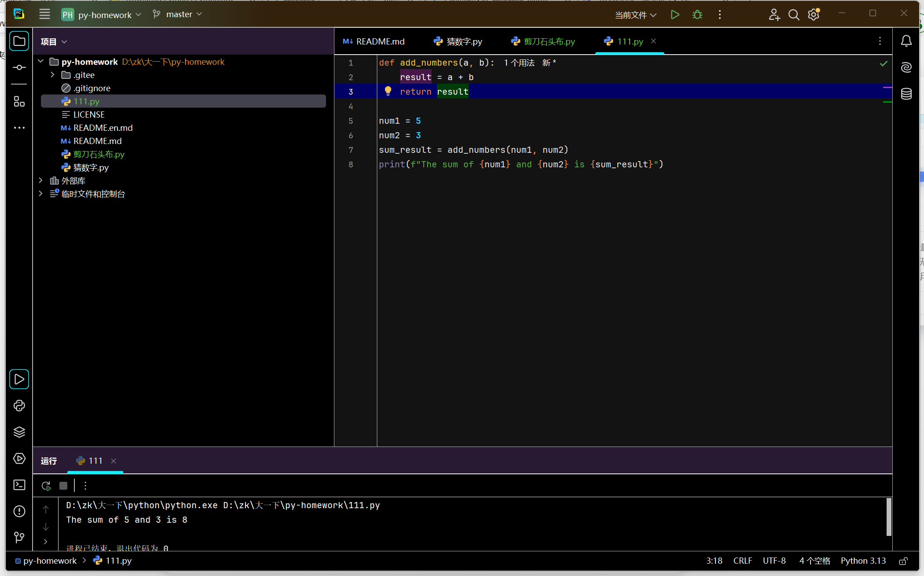Run the current file with the green play icon

click(675, 15)
